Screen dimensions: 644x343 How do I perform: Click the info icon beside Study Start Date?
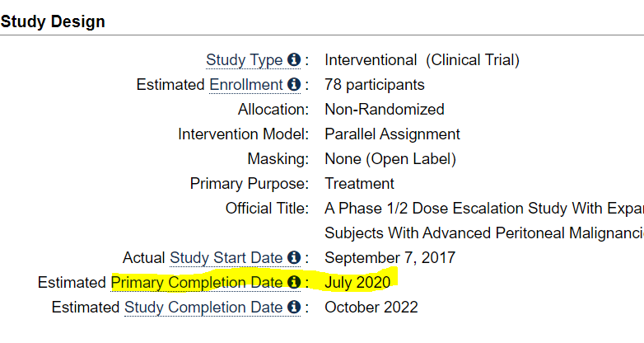coord(294,257)
